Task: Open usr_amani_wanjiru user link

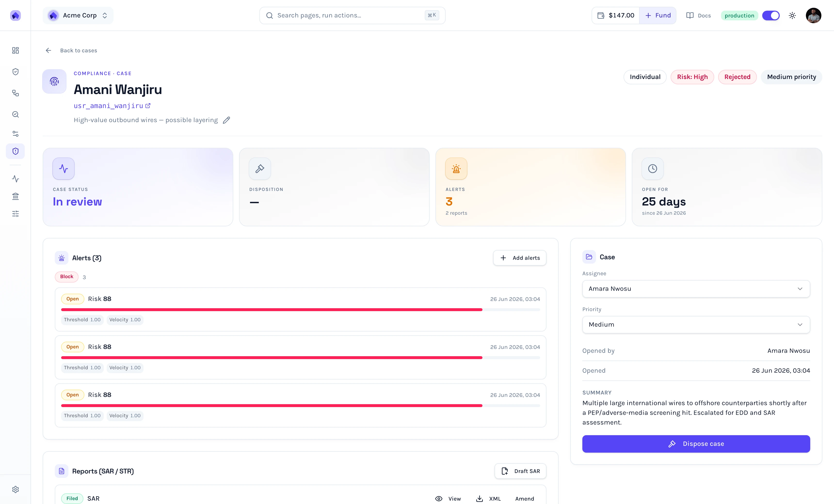Action: 112,106
